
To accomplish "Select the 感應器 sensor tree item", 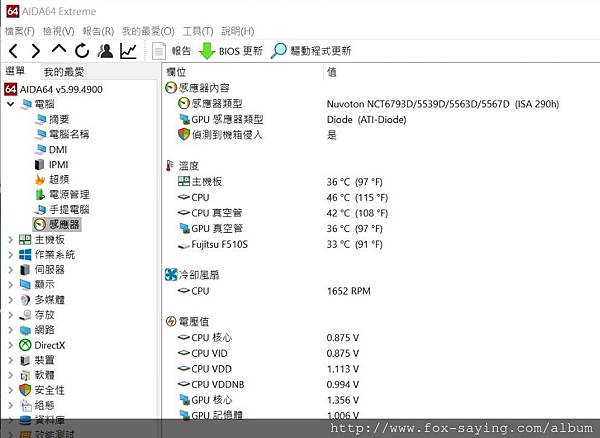I will [57, 225].
